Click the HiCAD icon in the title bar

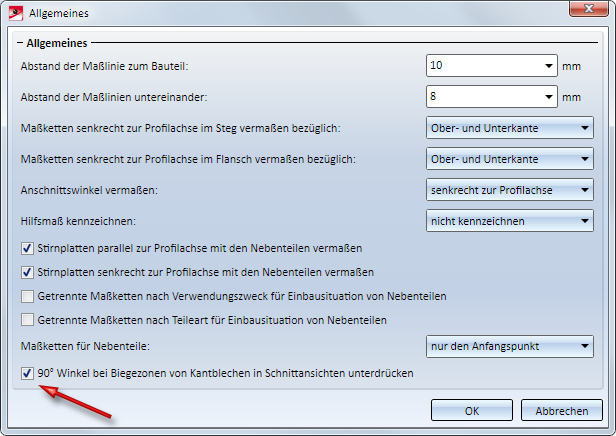coord(16,13)
